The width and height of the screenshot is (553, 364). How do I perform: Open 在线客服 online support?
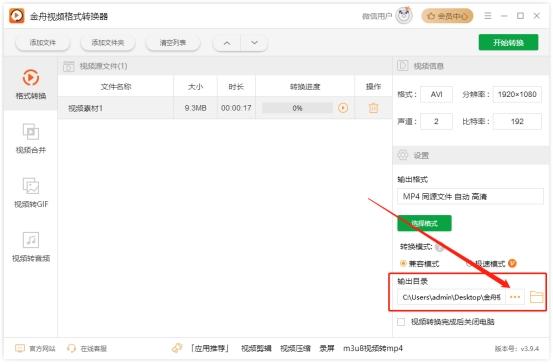point(87,349)
